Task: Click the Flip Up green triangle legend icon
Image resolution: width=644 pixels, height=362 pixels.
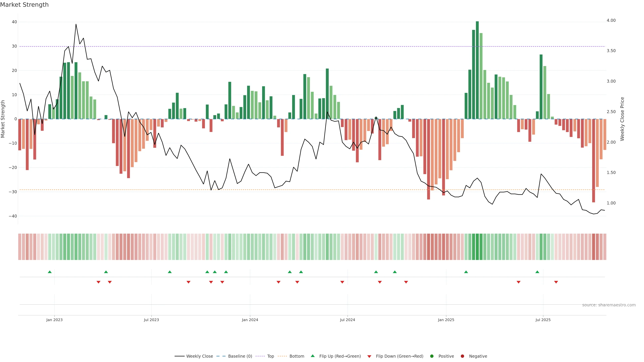Action: 312,356
